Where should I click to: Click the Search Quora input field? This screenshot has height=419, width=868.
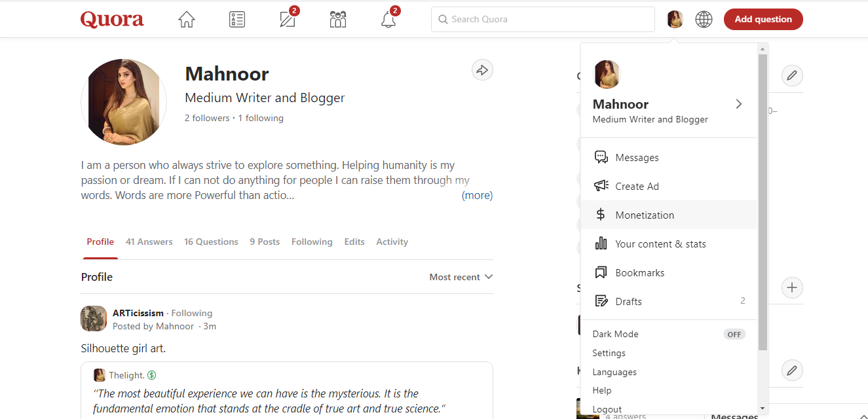(x=543, y=20)
